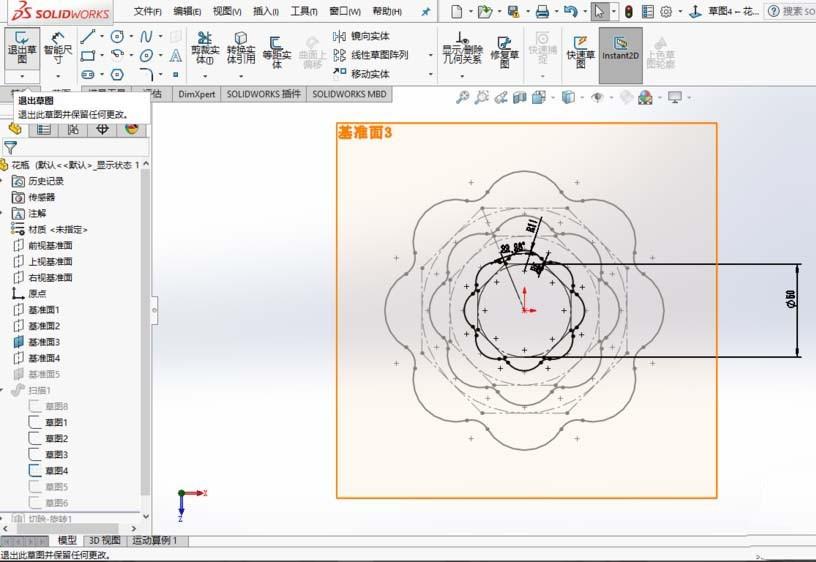Screen dimensions: 816x562
Task: Click the Open file icon
Action: click(x=484, y=11)
